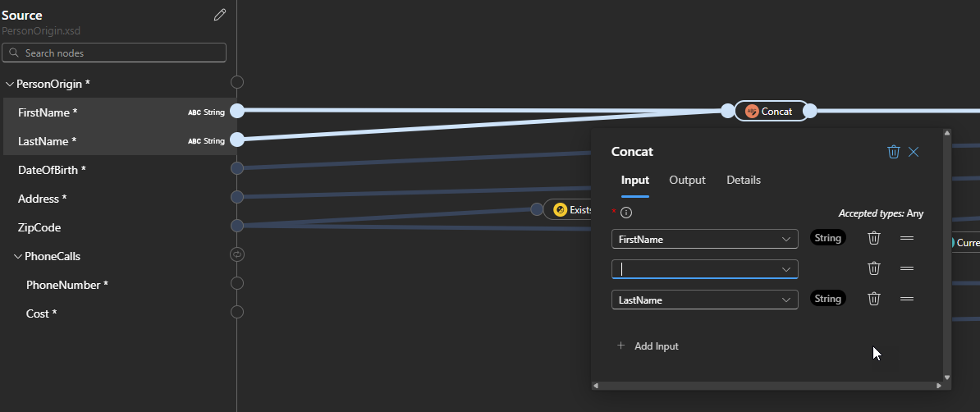980x412 pixels.
Task: Collapse the PhoneCalls tree node
Action: (18, 256)
